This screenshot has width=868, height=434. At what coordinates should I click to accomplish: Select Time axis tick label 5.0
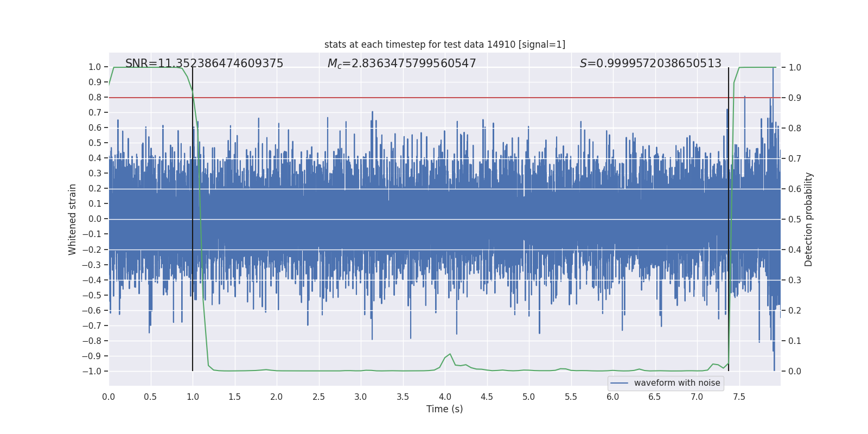[x=529, y=397]
